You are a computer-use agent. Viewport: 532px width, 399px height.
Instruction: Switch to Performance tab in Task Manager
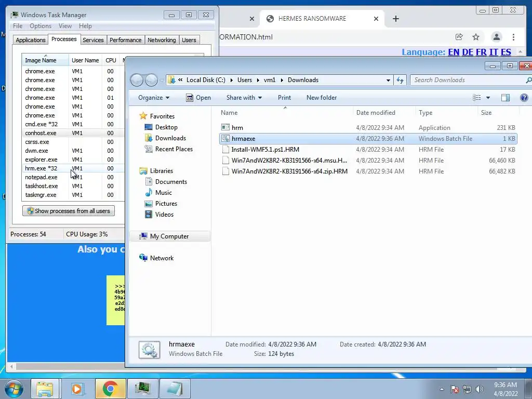[x=125, y=40]
